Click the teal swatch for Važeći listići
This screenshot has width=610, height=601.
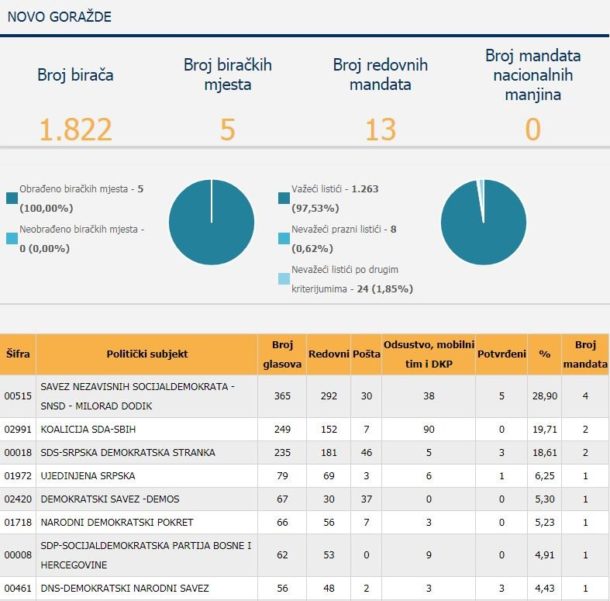pos(285,198)
